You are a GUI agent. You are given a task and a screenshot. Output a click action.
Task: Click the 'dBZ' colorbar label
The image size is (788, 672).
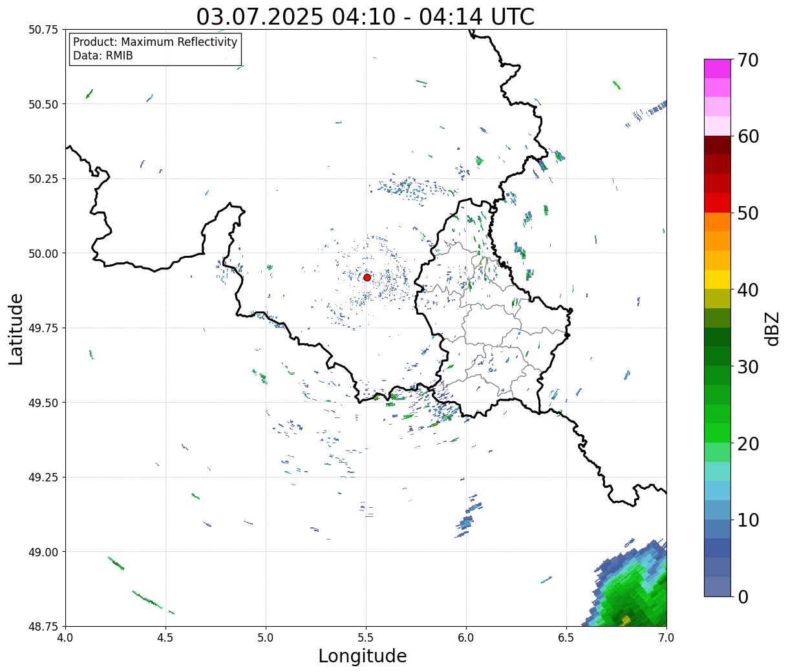coord(772,328)
